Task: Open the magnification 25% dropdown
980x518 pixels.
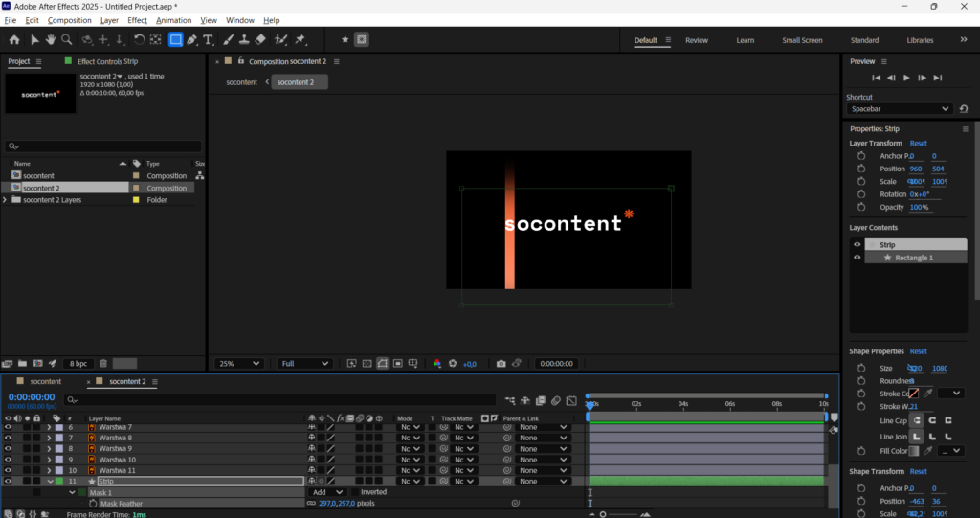Action: pos(238,364)
